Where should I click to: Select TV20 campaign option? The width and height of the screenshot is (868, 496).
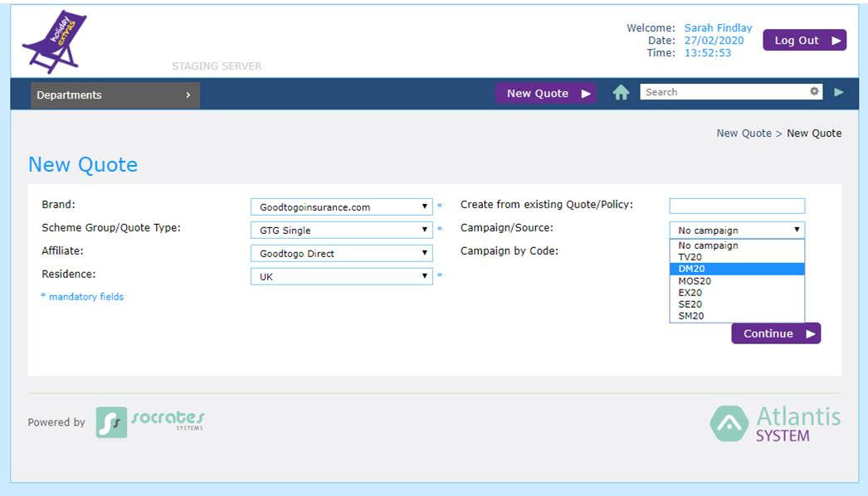[x=736, y=257]
